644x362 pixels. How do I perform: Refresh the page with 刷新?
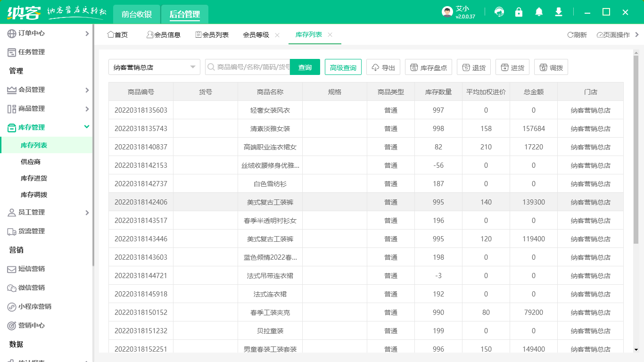577,35
